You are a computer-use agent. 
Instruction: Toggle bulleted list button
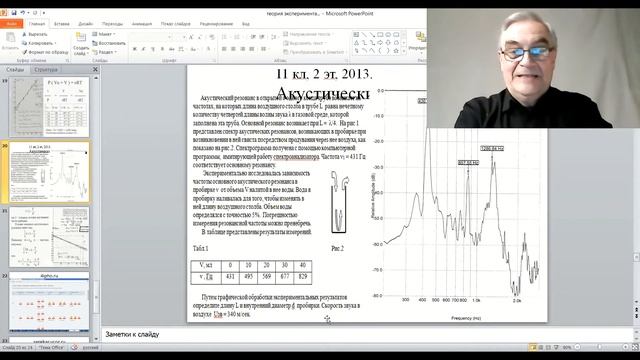coord(225,37)
